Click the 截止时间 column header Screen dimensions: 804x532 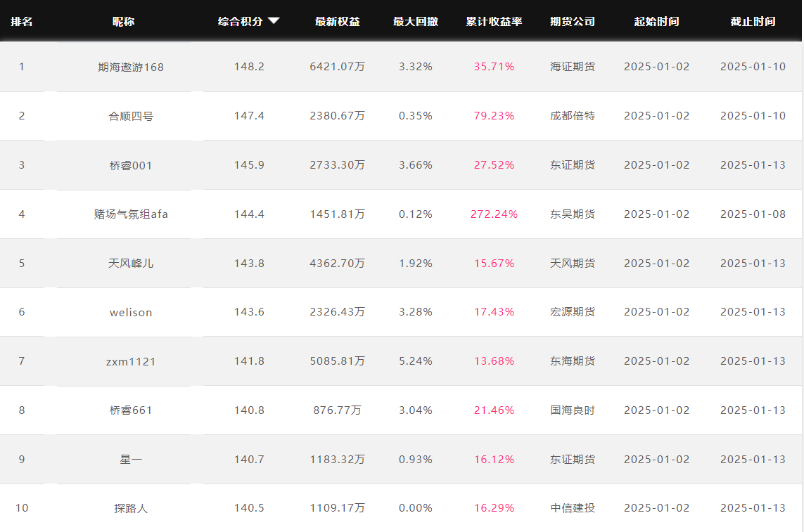(x=753, y=22)
